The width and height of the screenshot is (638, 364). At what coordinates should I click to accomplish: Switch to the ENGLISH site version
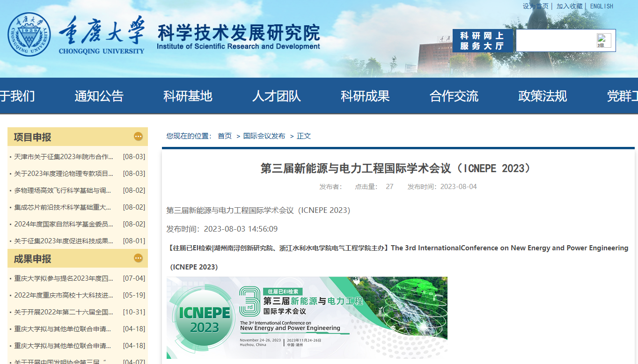click(601, 6)
